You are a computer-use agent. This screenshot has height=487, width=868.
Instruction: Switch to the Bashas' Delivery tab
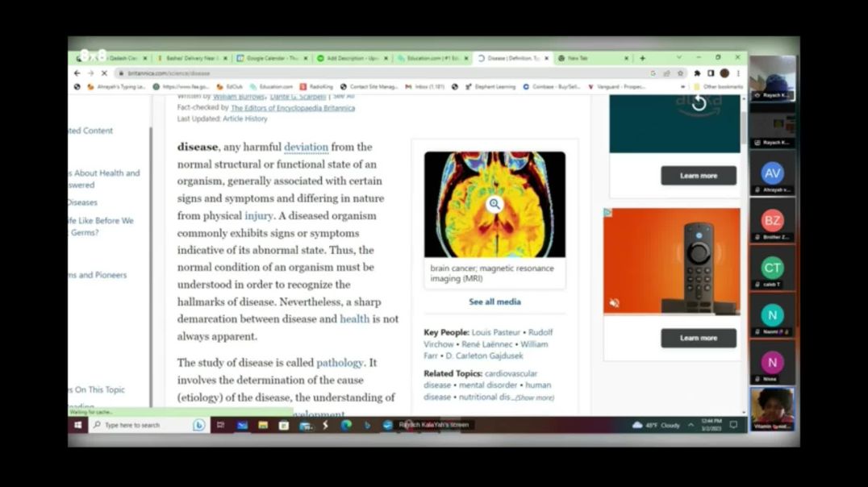pos(191,58)
